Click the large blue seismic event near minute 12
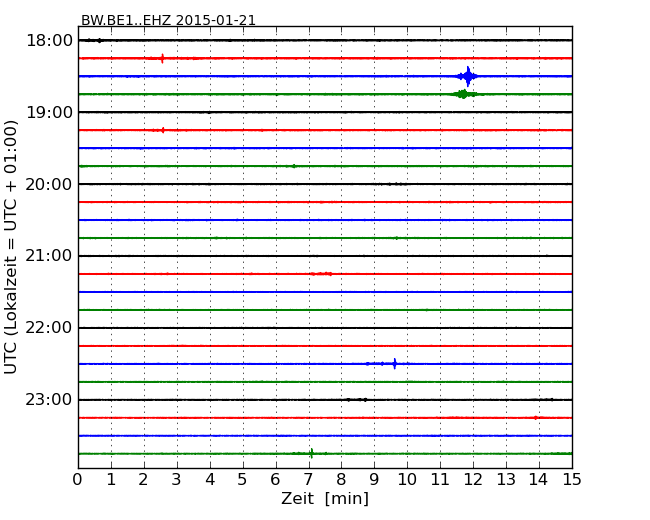Viewport: 650px width, 520px height. coord(468,76)
